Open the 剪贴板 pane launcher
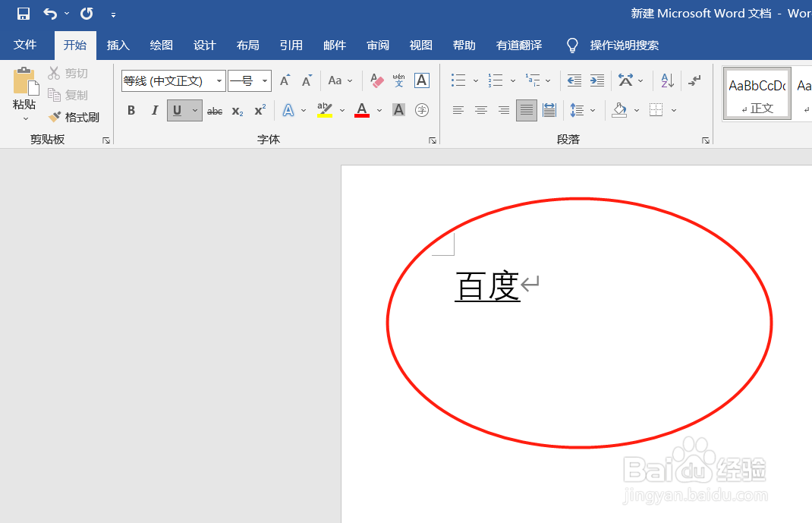Viewport: 812px width, 523px height. tap(106, 140)
